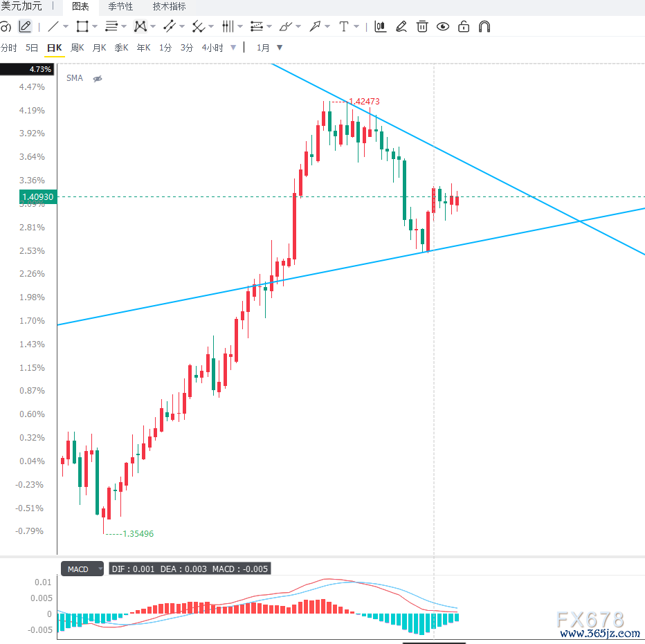Click the 1.35496 low price label

pyautogui.click(x=138, y=534)
